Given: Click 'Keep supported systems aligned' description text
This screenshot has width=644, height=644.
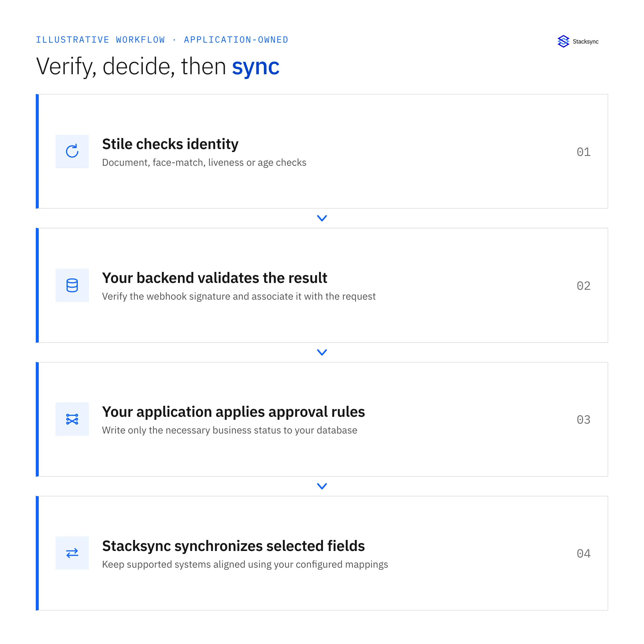Looking at the screenshot, I should [245, 564].
